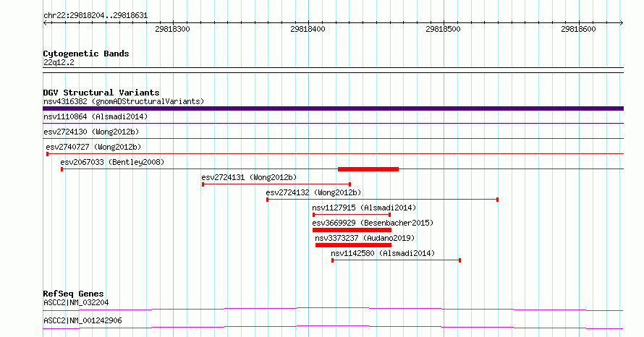The height and width of the screenshot is (337, 644).
Task: Click the nsv1142580 red variant line
Action: [x=397, y=260]
